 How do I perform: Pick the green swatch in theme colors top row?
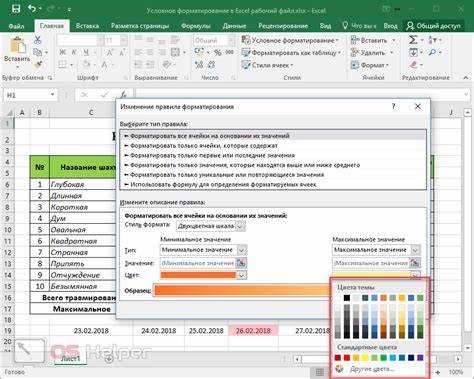coord(420,298)
